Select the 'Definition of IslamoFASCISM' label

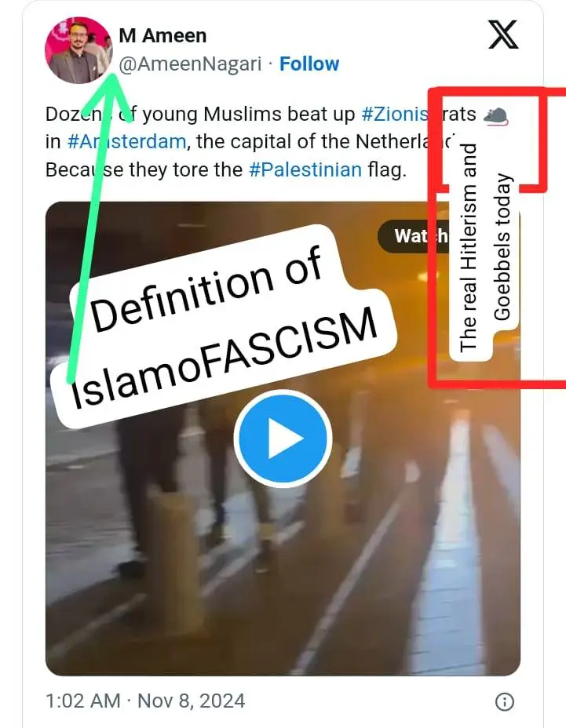coord(223,327)
